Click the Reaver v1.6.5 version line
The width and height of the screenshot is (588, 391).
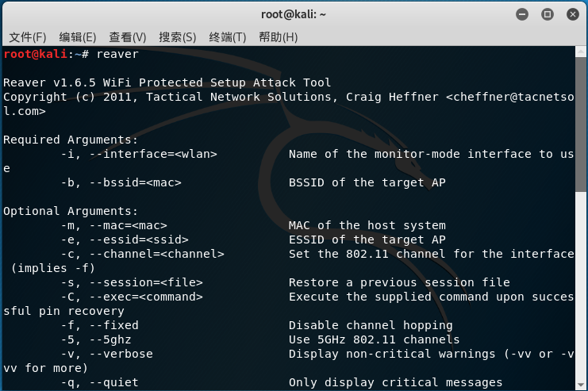point(167,82)
